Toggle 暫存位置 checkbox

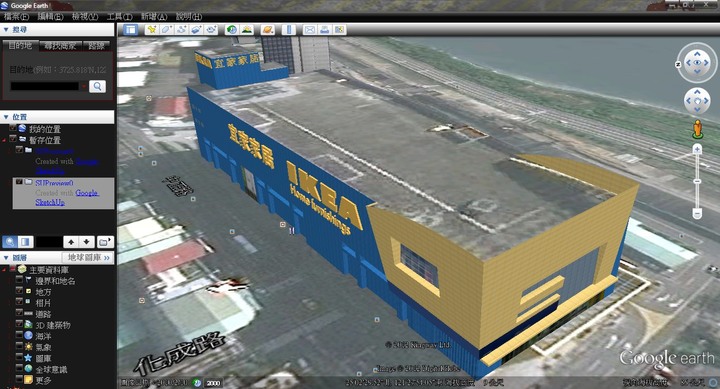(x=13, y=139)
